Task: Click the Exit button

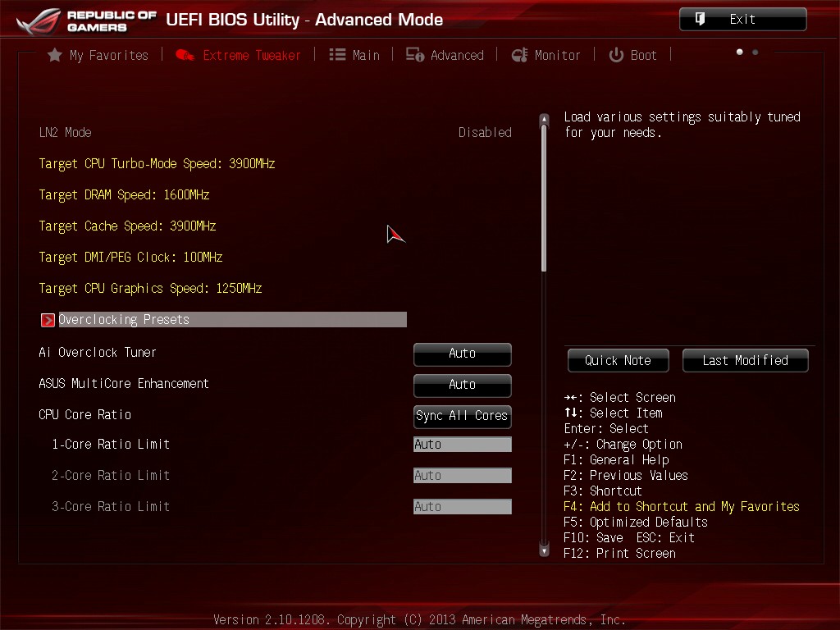Action: point(742,20)
